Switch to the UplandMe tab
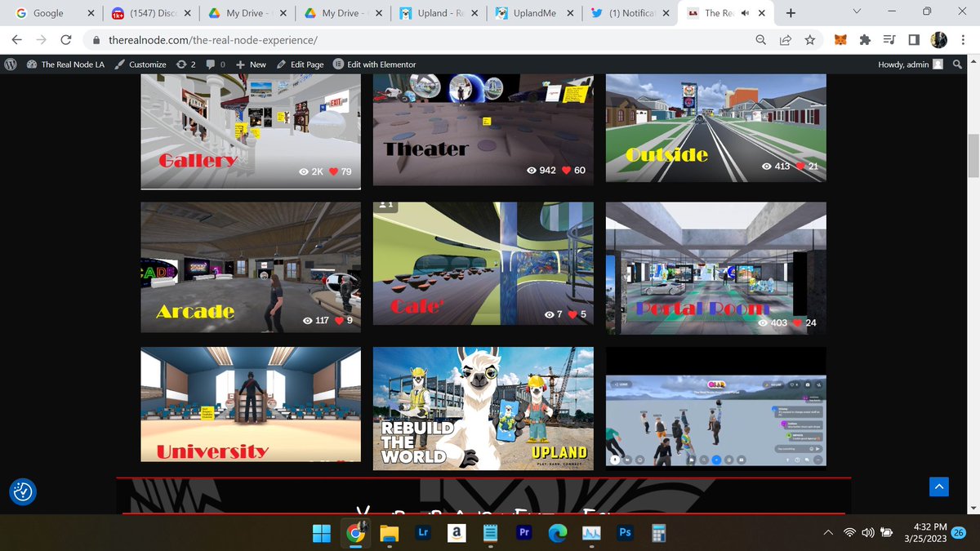Image resolution: width=980 pixels, height=551 pixels. pyautogui.click(x=534, y=13)
